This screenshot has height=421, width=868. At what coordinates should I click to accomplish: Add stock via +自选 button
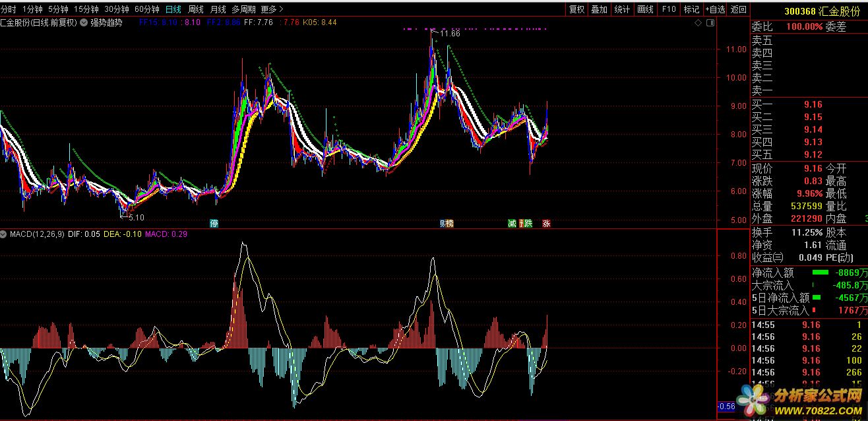(x=715, y=9)
